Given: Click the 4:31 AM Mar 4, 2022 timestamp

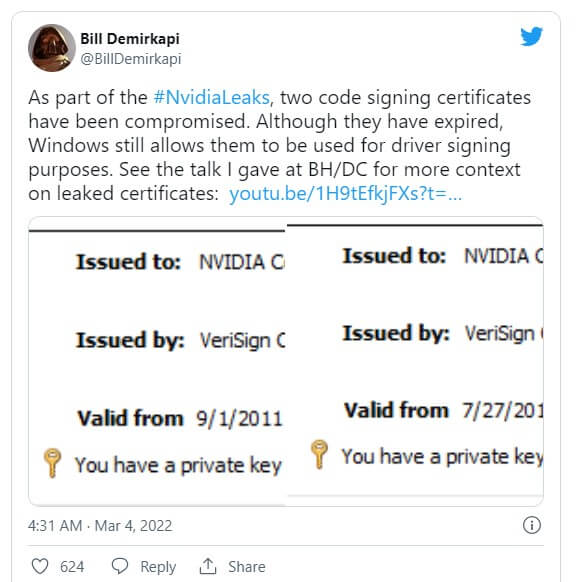Looking at the screenshot, I should click(x=100, y=526).
